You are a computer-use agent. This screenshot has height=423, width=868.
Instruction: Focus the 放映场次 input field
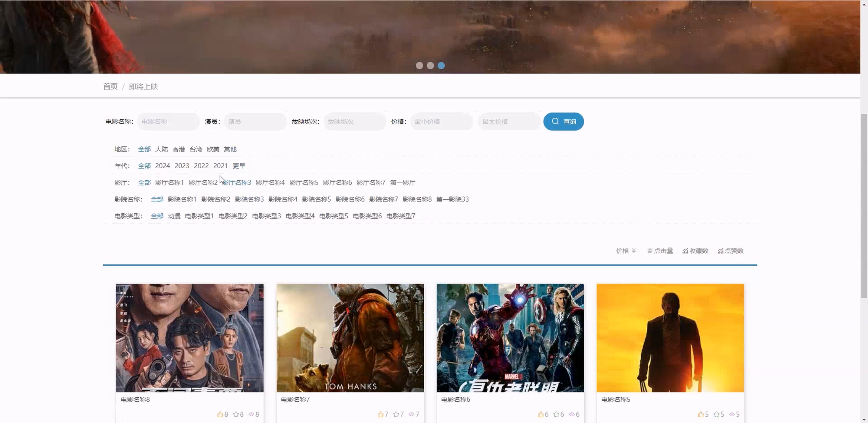355,122
